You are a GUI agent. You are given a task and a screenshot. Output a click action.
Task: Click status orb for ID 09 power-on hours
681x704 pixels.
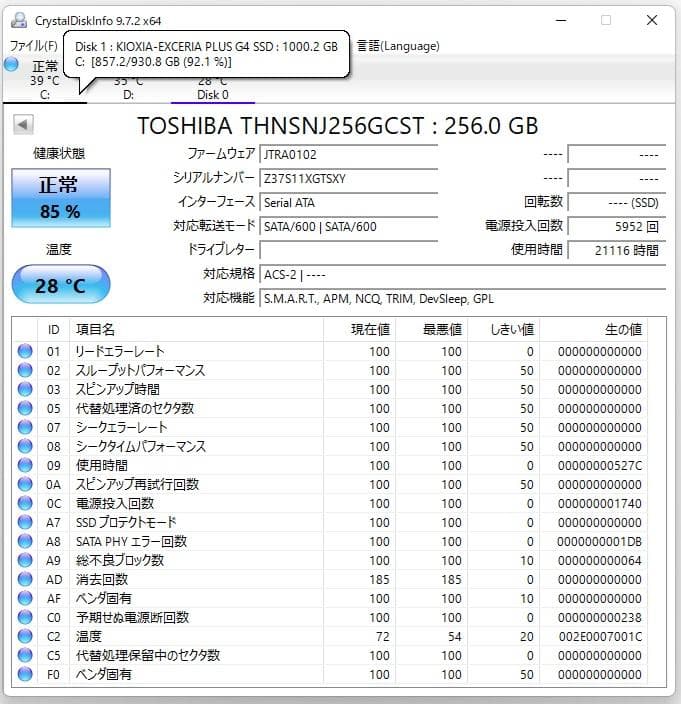coord(25,465)
